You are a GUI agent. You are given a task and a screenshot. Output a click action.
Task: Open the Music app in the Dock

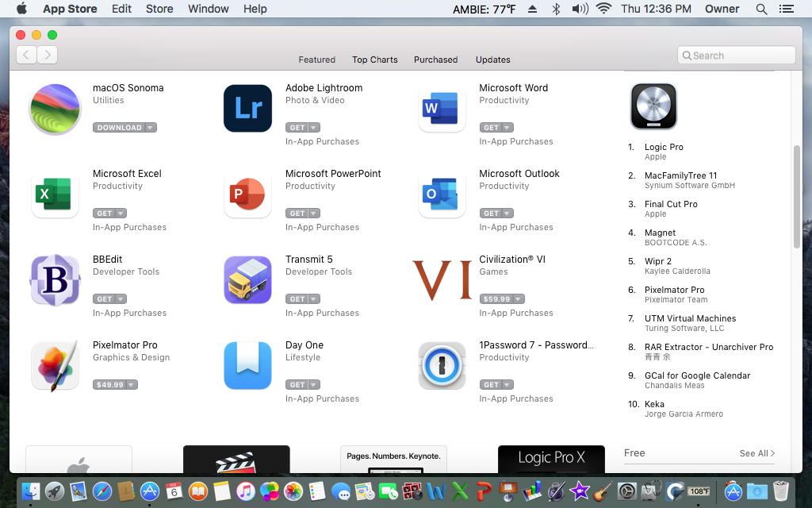tap(246, 491)
